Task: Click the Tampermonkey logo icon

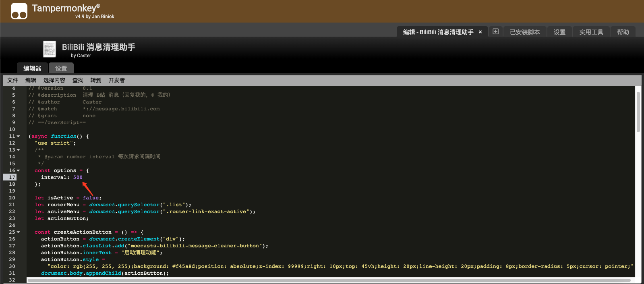Action: pos(19,11)
